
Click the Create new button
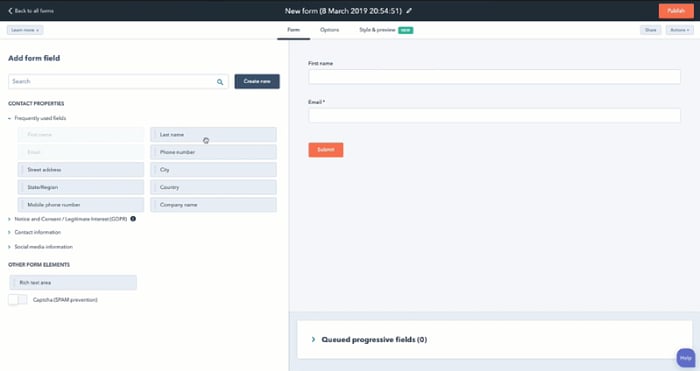tap(257, 81)
